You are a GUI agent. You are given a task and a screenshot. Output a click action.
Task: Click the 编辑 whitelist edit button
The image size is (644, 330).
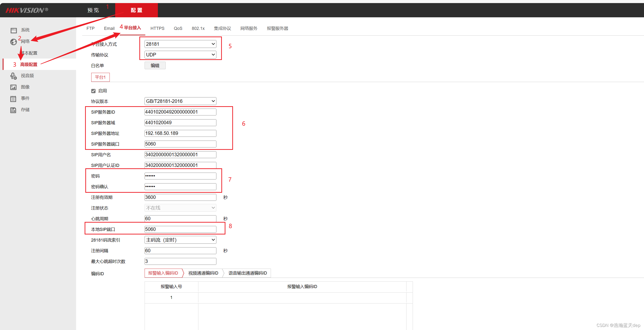click(155, 65)
